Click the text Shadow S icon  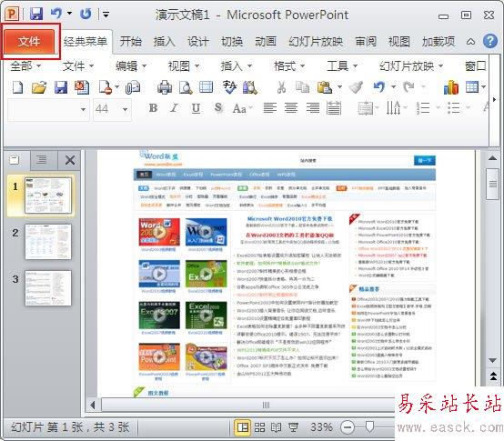[218, 108]
